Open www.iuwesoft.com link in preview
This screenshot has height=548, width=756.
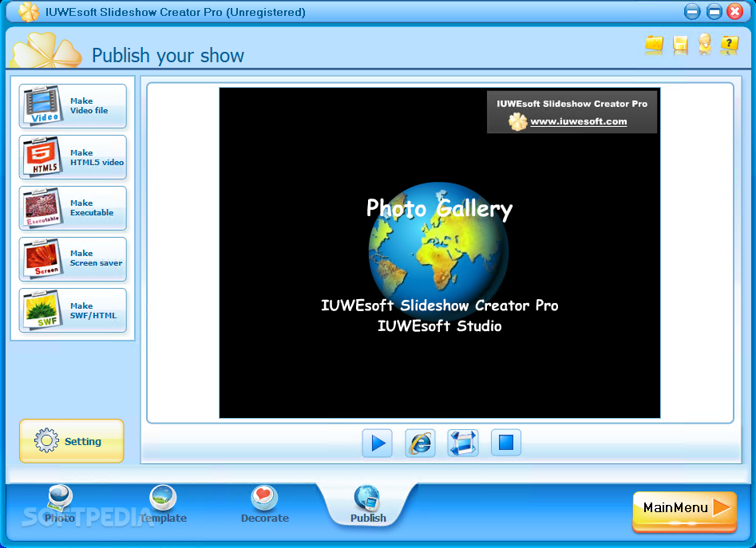[x=579, y=121]
